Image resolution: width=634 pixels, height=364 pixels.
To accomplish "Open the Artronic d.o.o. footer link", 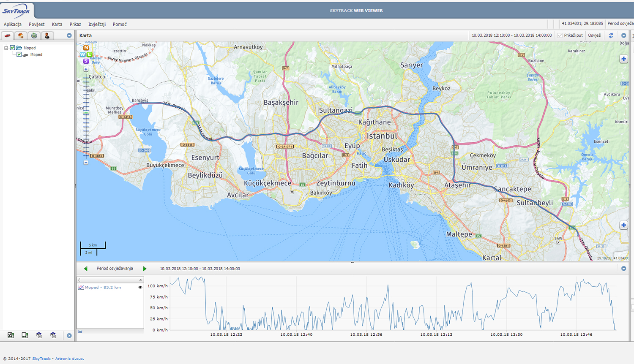I will [x=70, y=359].
